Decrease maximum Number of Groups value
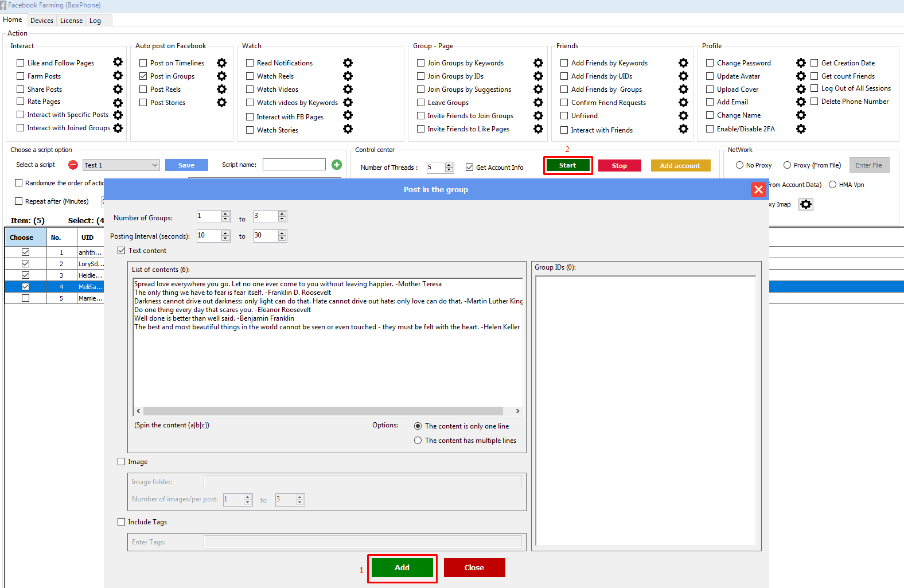Image resolution: width=904 pixels, height=588 pixels. click(282, 219)
